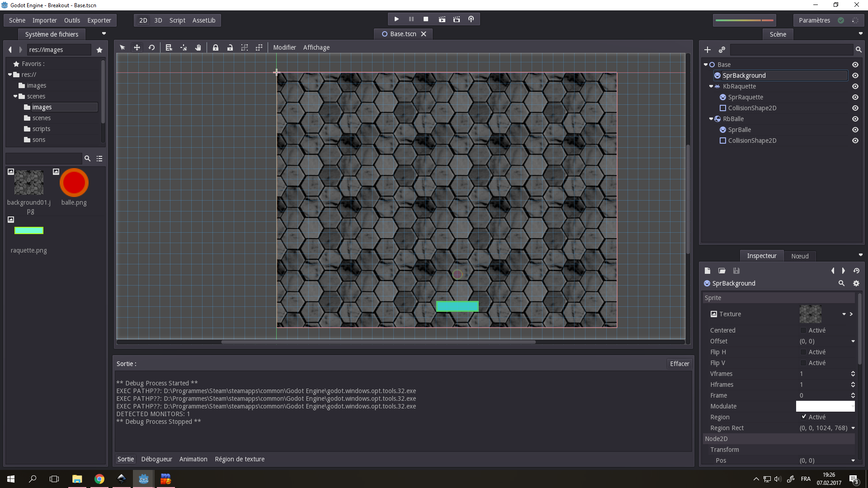Open the Exporter menu
This screenshot has width=868, height=488.
coord(99,20)
